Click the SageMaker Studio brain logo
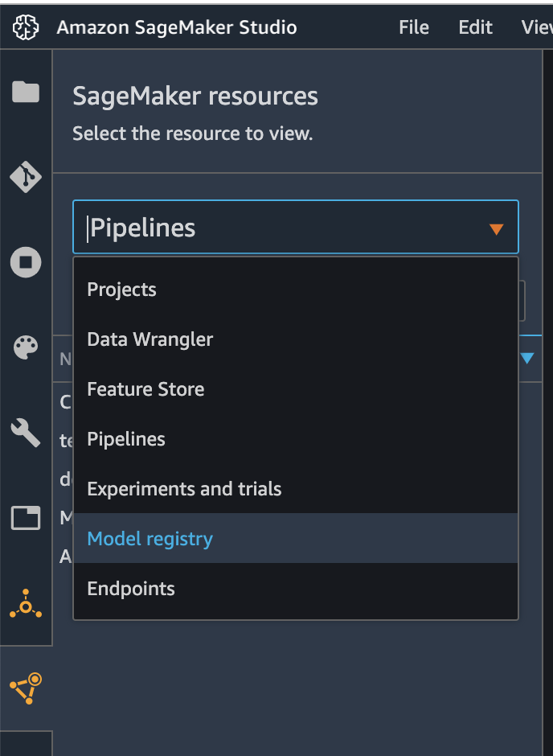Screen dimensions: 553x756 click(x=26, y=27)
